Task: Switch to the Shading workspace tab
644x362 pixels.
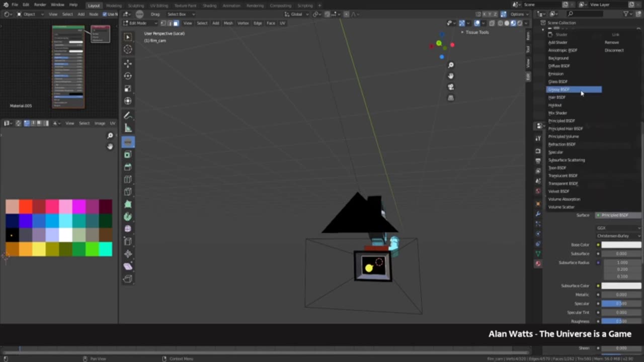Action: pos(209,6)
